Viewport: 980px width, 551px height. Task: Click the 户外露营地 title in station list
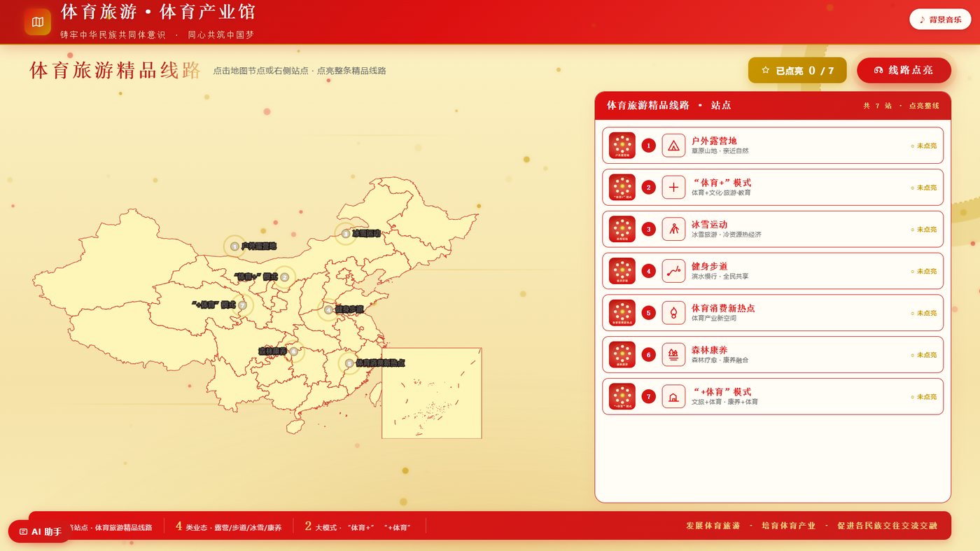point(714,141)
